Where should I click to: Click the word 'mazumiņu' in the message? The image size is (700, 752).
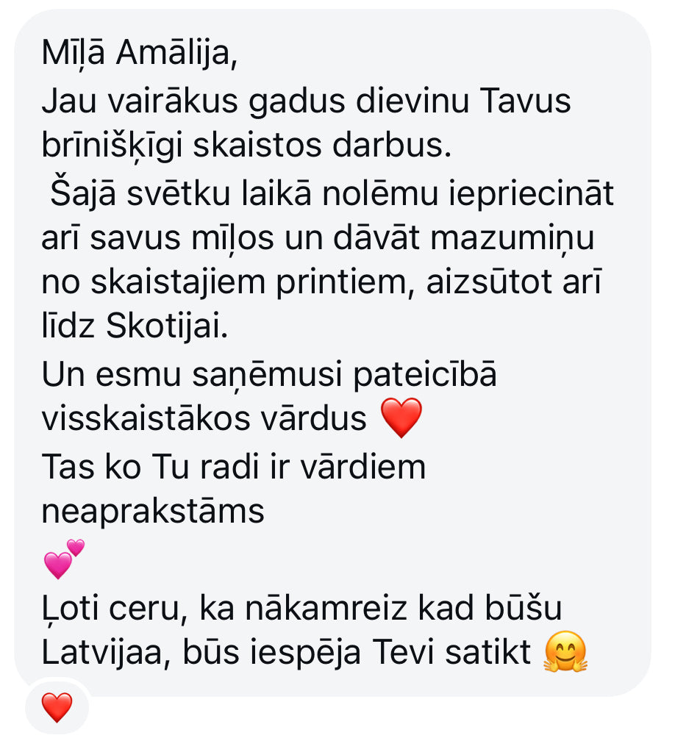pos(512,238)
